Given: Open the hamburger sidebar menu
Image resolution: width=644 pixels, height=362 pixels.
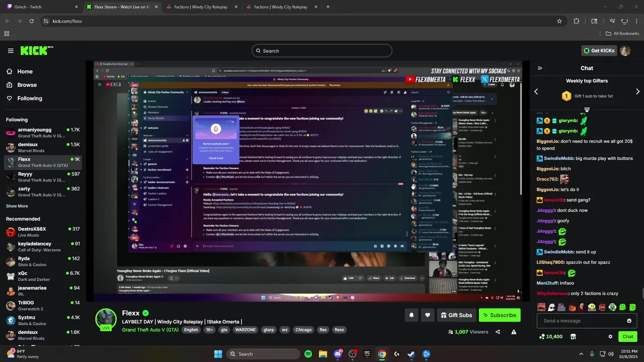Looking at the screenshot, I should coord(11,51).
